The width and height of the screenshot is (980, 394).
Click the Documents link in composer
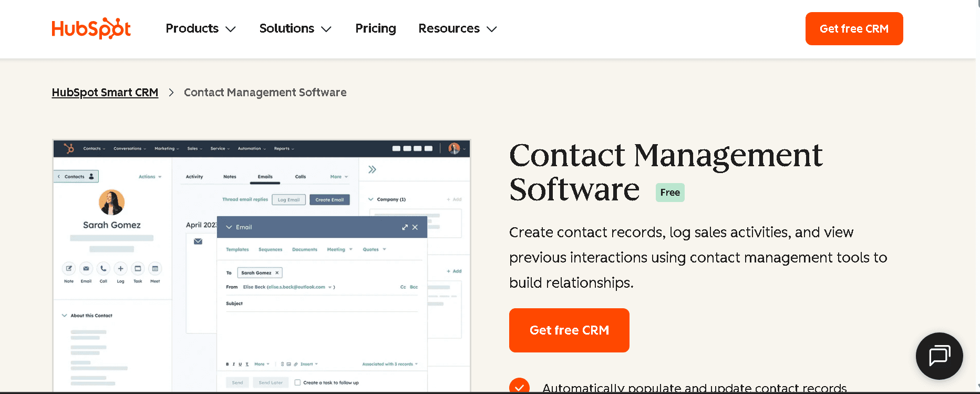[x=305, y=249]
